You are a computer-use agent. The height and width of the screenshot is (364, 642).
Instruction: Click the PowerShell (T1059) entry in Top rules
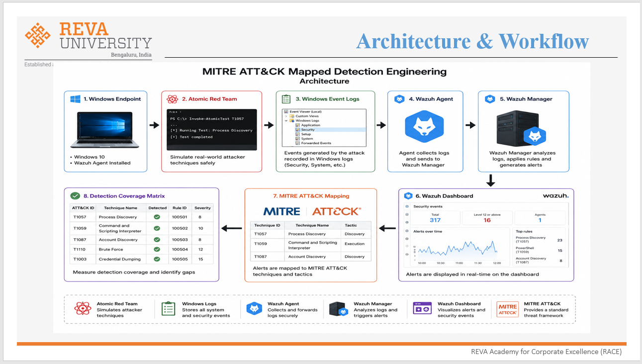click(x=539, y=250)
